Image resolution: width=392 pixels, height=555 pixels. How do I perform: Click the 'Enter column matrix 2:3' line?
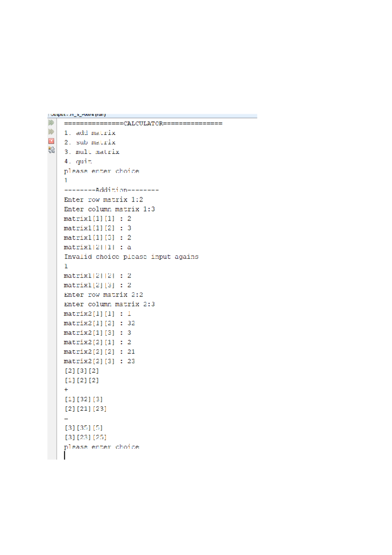pyautogui.click(x=109, y=304)
